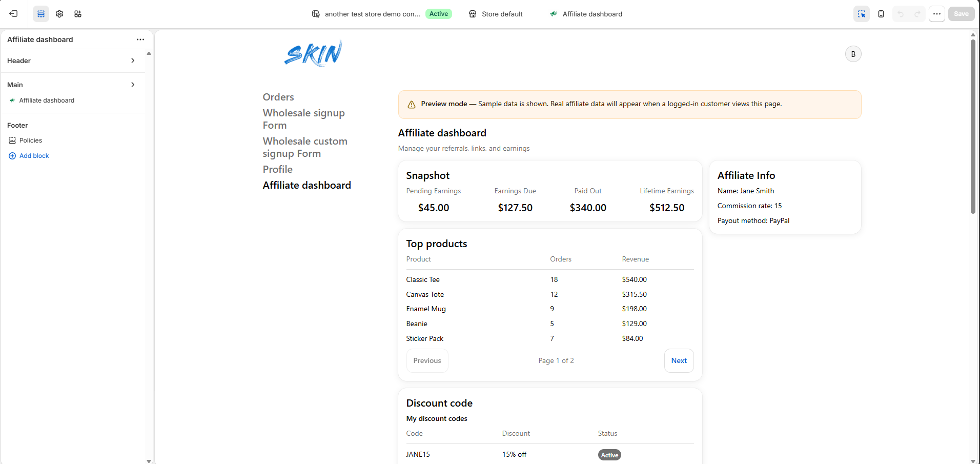The image size is (980, 464).
Task: Open the Affiliate dashboard template selector
Action: pos(586,14)
